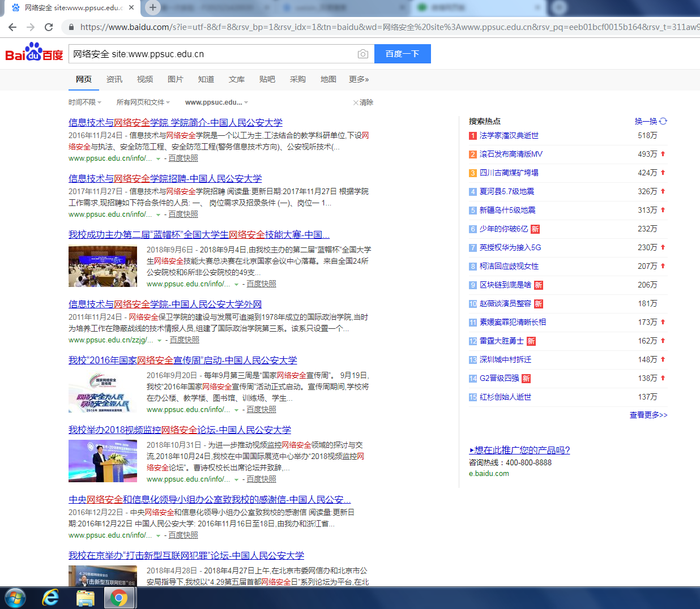Open e.baidu.com link
Viewport: 700px width, 609px height.
[489, 474]
